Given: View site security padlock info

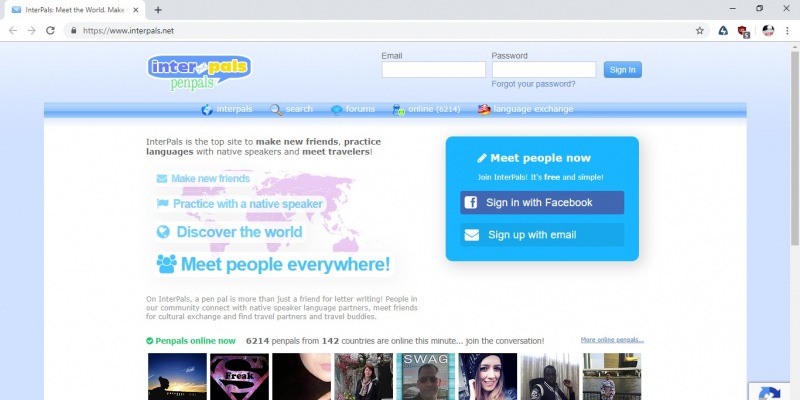Looking at the screenshot, I should pos(73,31).
